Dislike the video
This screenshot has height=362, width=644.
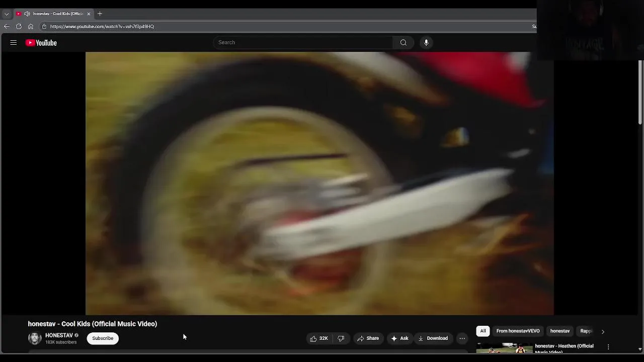[341, 338]
